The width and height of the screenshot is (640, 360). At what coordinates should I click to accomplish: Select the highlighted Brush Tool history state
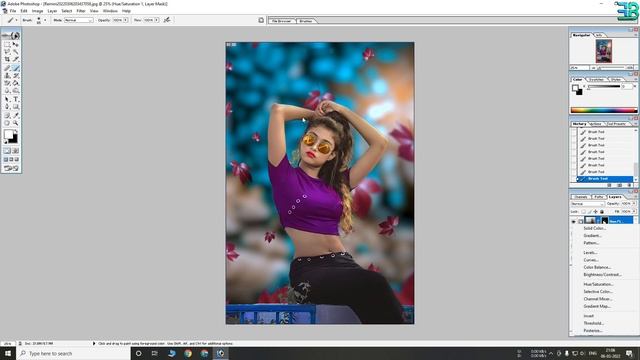coord(605,179)
